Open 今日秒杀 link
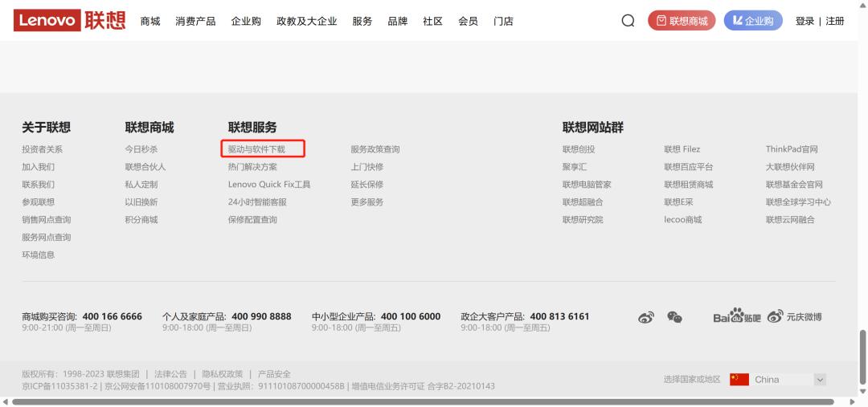The image size is (868, 407). [141, 149]
